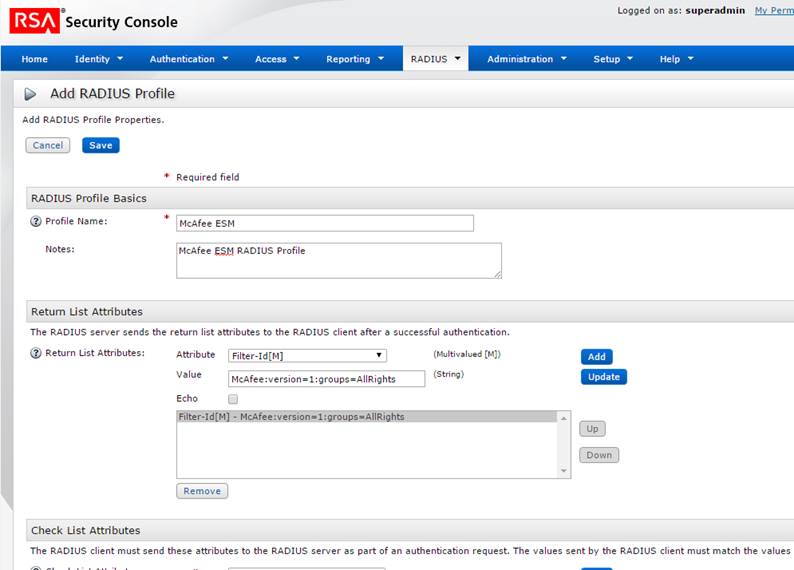Image resolution: width=794 pixels, height=570 pixels.
Task: Click help icon beside Profile Name
Action: pos(36,222)
